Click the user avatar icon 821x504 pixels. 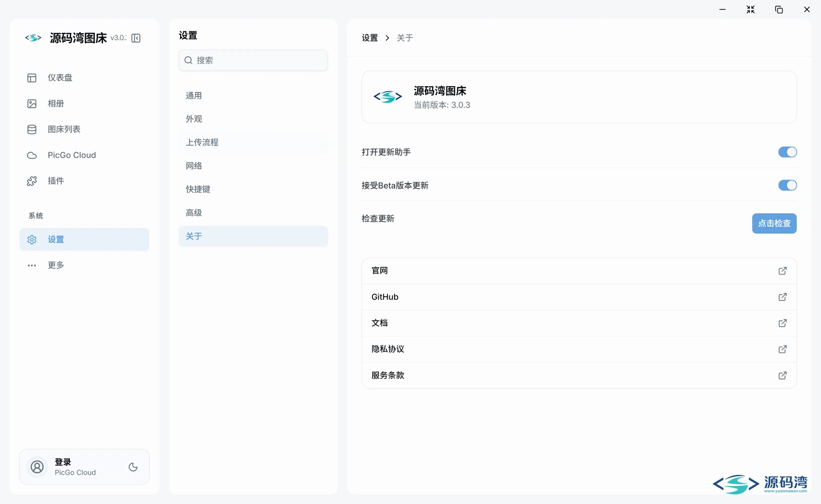37,467
